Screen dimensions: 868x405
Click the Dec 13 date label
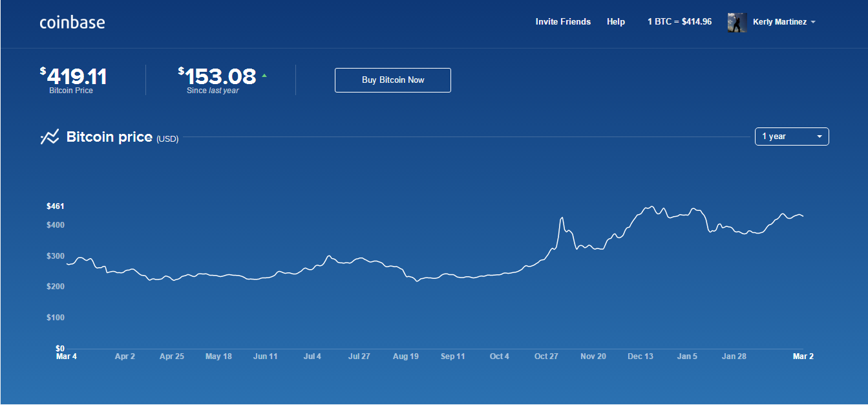[640, 356]
